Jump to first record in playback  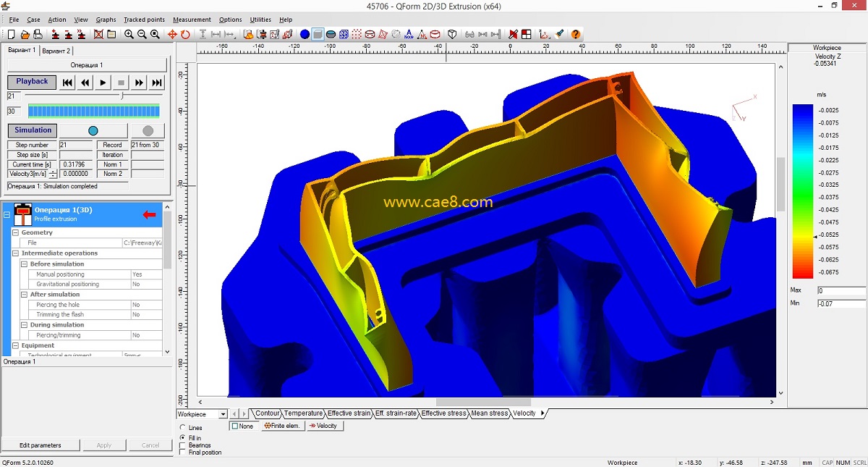(67, 83)
